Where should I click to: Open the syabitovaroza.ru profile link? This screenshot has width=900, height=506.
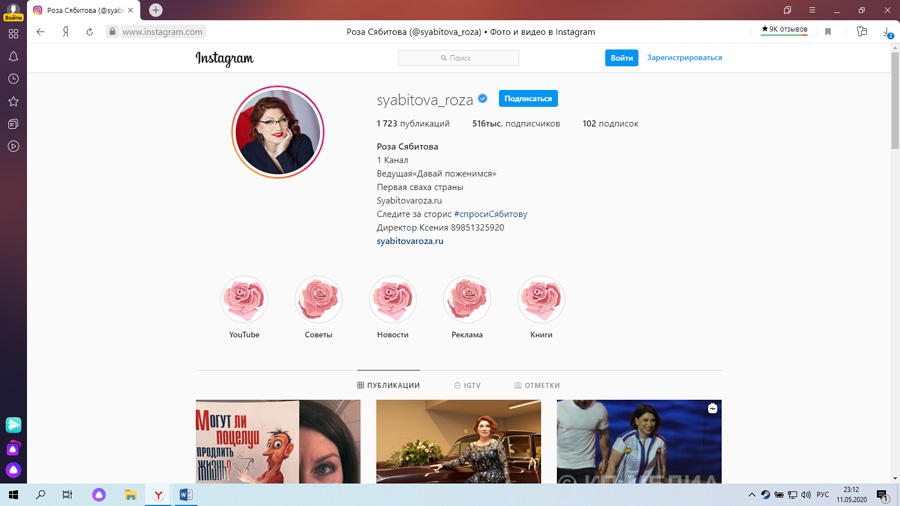click(410, 241)
